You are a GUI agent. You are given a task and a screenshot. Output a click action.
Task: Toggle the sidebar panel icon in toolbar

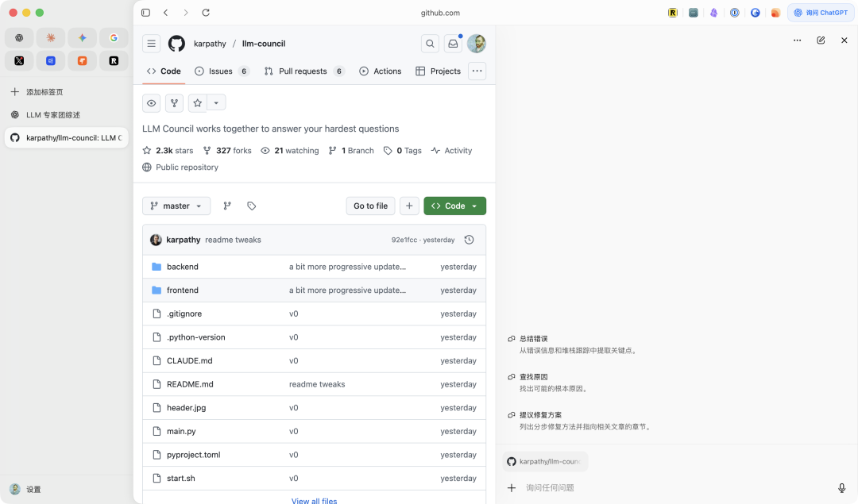[x=145, y=13]
